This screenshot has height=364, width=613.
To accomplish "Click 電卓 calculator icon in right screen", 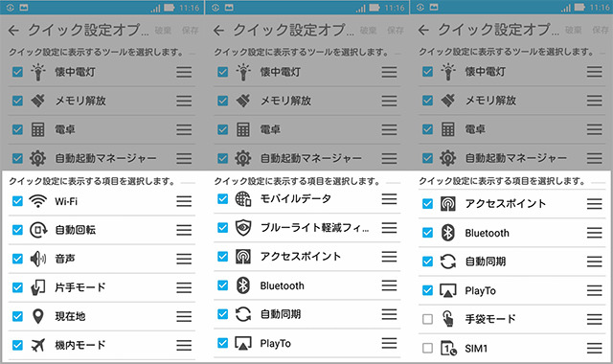I will (x=447, y=129).
